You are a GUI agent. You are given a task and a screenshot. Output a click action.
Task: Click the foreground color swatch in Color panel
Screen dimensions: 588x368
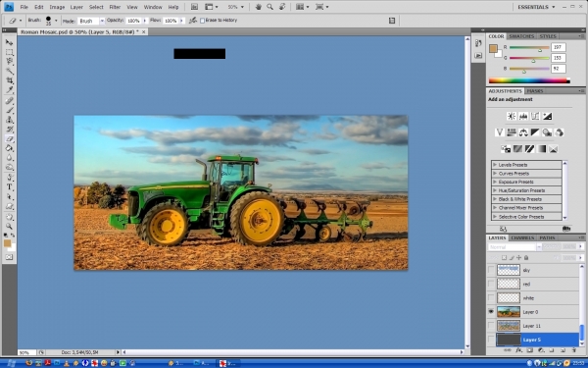point(493,48)
